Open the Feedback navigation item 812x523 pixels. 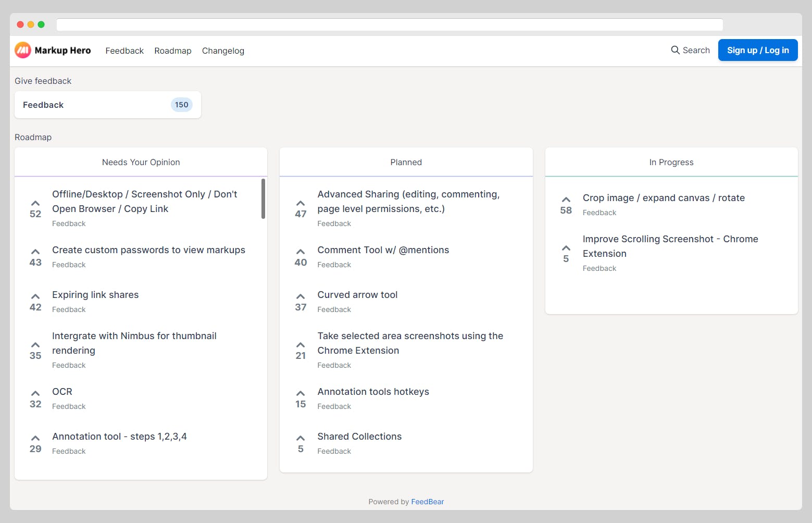click(124, 51)
